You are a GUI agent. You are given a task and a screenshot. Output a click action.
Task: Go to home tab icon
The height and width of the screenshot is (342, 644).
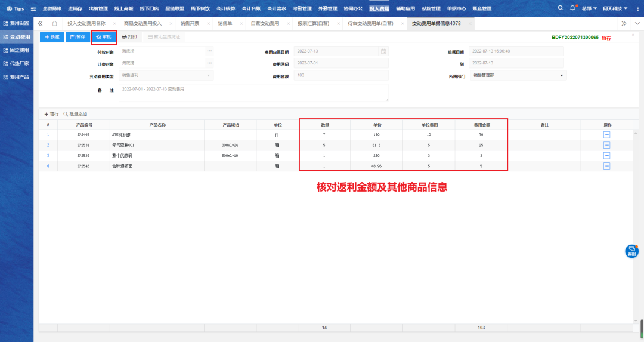(x=54, y=23)
